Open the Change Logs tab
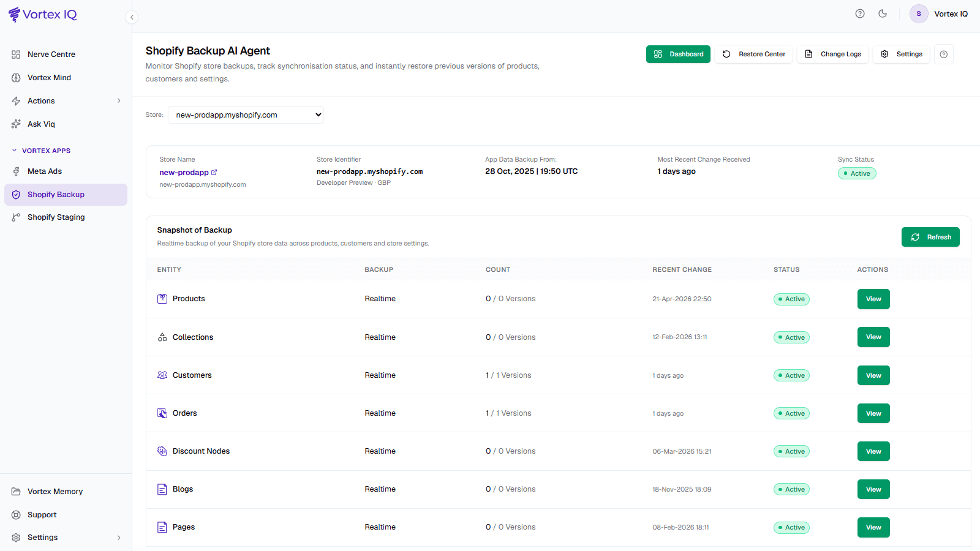The image size is (980, 551). [832, 54]
